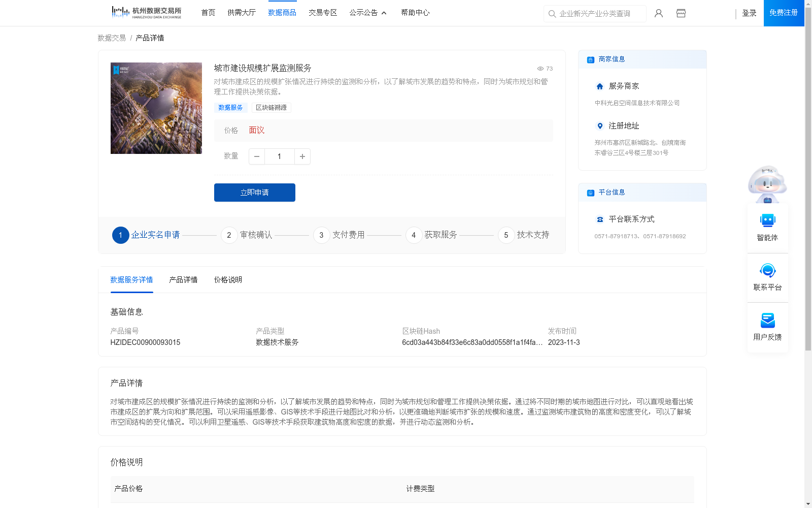
Task: Click the 商家信息 shop icon
Action: tap(590, 59)
